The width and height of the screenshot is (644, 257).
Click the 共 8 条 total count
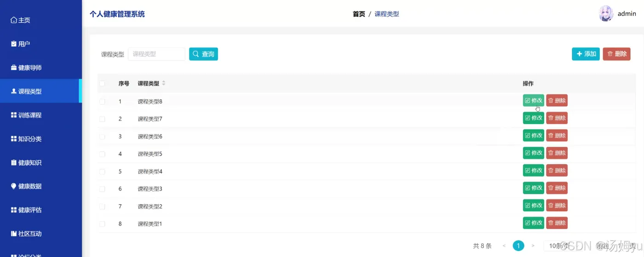482,246
